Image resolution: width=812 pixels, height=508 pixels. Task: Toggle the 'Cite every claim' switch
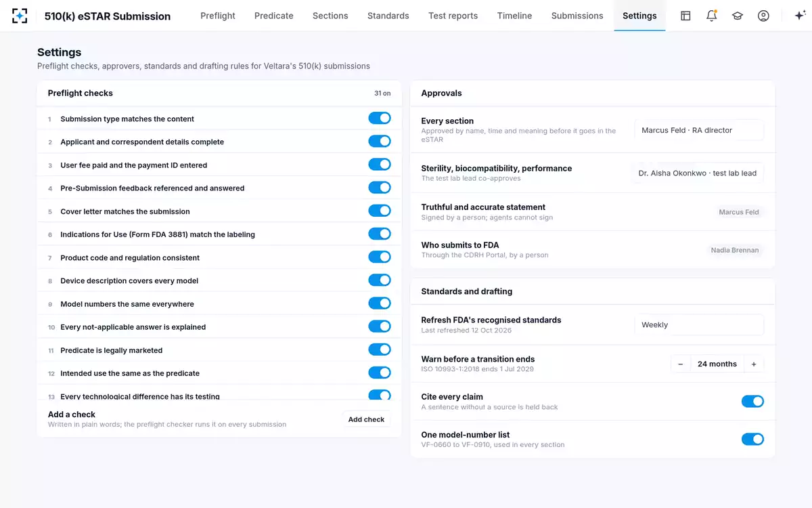pos(752,402)
